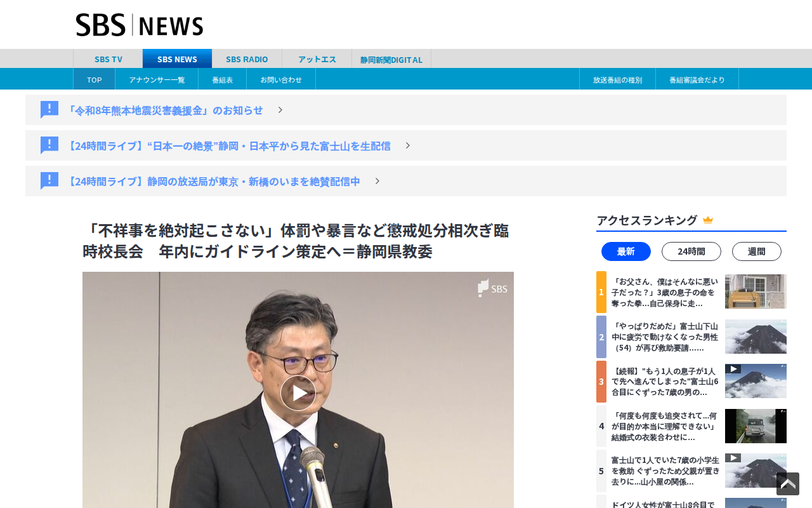Switch ranking to 週間
This screenshot has width=812, height=508.
point(757,251)
